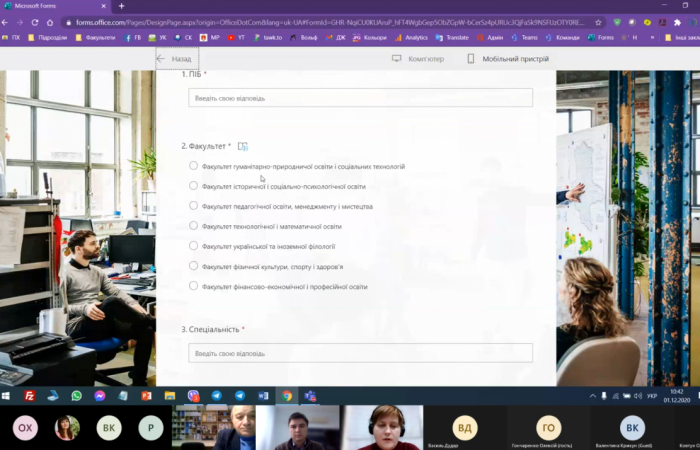Click the Спеціальність answer input field
The height and width of the screenshot is (450, 700).
pyautogui.click(x=360, y=353)
